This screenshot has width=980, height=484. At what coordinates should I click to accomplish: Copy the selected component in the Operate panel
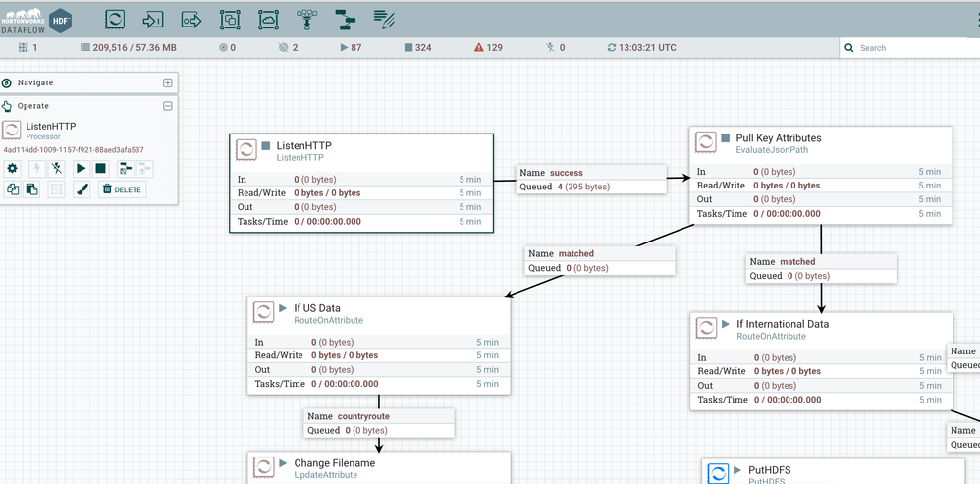click(x=13, y=189)
